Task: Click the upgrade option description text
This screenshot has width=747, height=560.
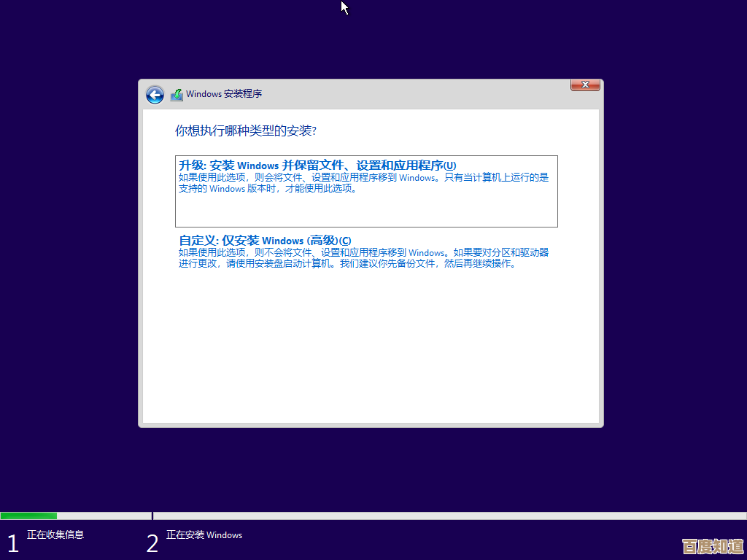Action: pyautogui.click(x=363, y=183)
